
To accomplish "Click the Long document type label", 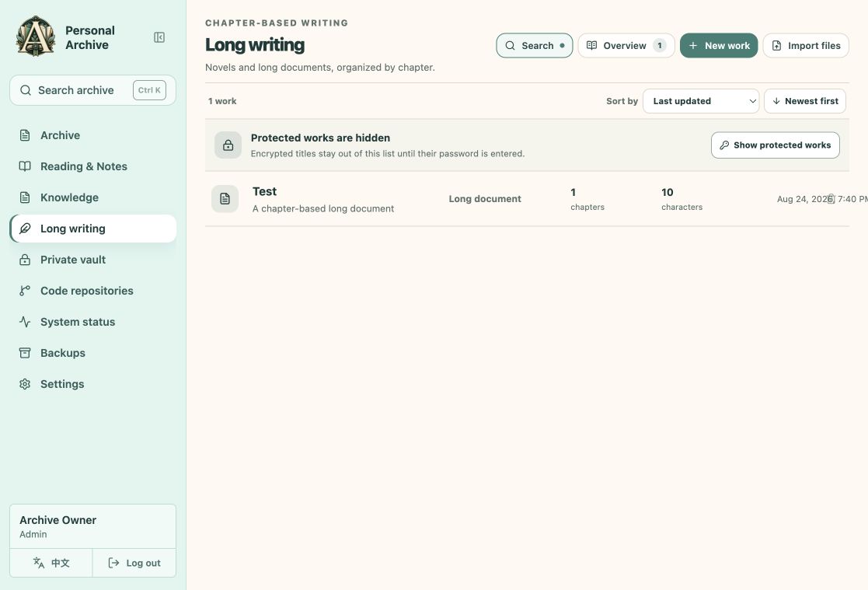I will (x=485, y=199).
